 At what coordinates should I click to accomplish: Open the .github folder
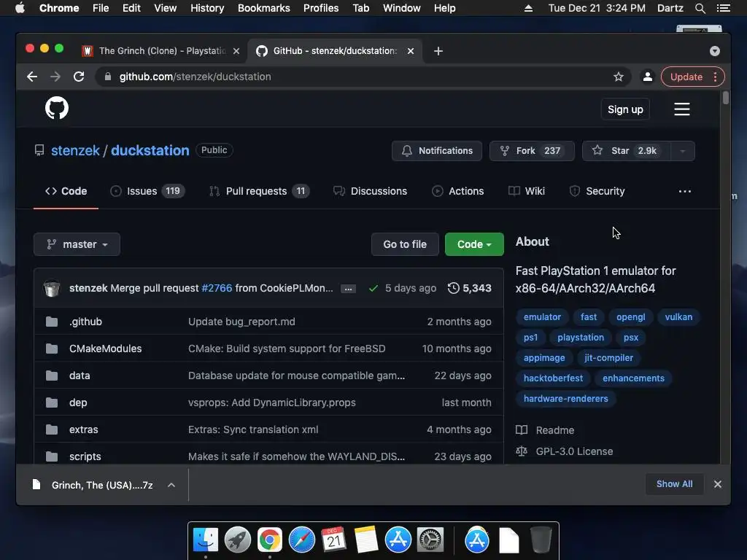(85, 322)
